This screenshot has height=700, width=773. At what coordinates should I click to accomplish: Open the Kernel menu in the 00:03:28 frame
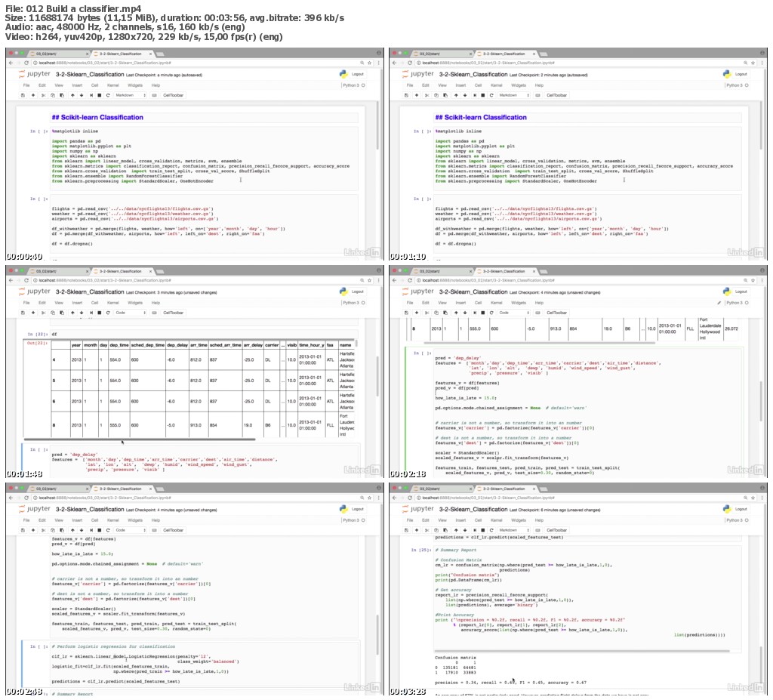click(497, 520)
